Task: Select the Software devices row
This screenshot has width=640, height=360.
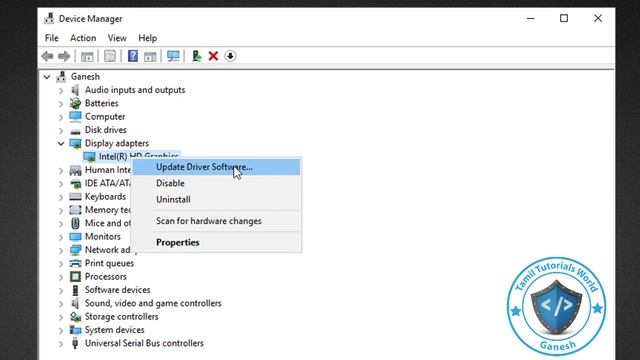Action: click(x=118, y=290)
